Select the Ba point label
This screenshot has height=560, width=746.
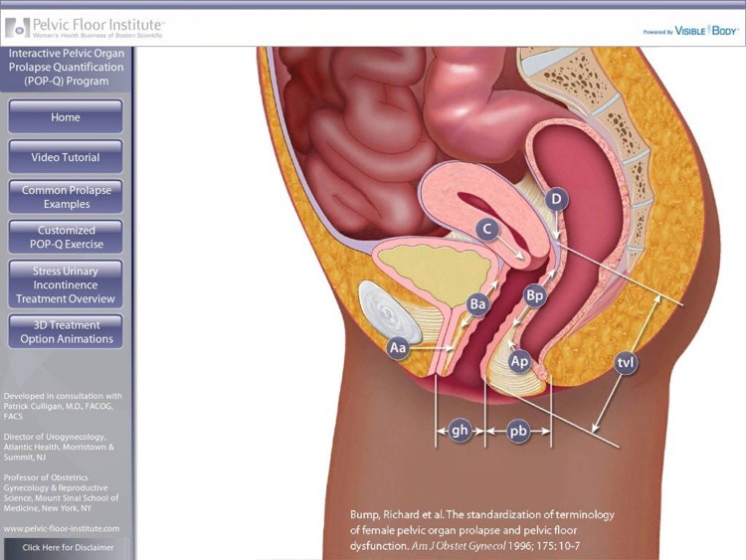[477, 303]
